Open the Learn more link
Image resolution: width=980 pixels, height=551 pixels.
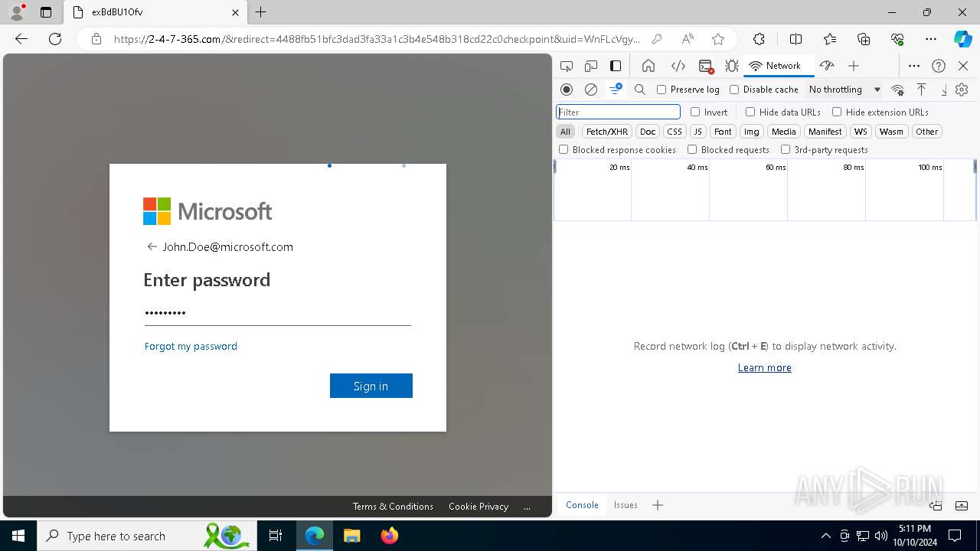(x=764, y=368)
